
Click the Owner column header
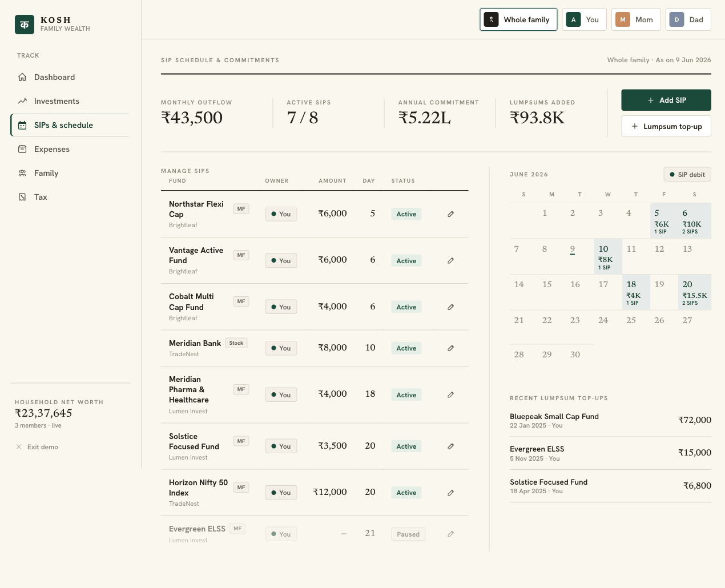click(277, 181)
